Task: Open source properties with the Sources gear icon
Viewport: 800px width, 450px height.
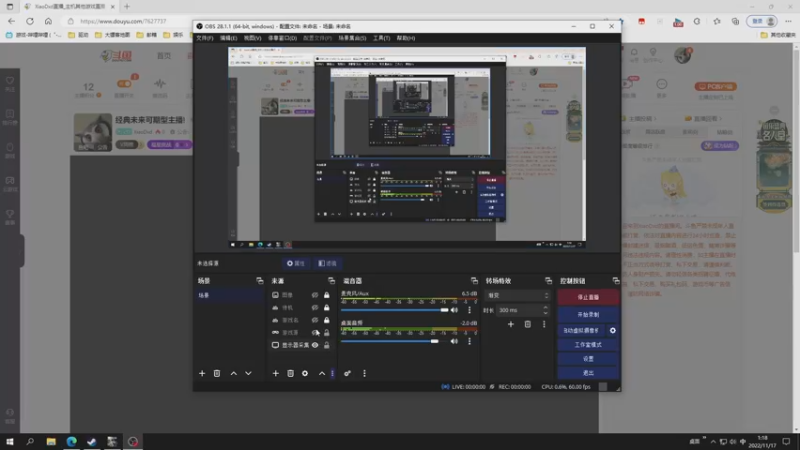Action: (305, 373)
